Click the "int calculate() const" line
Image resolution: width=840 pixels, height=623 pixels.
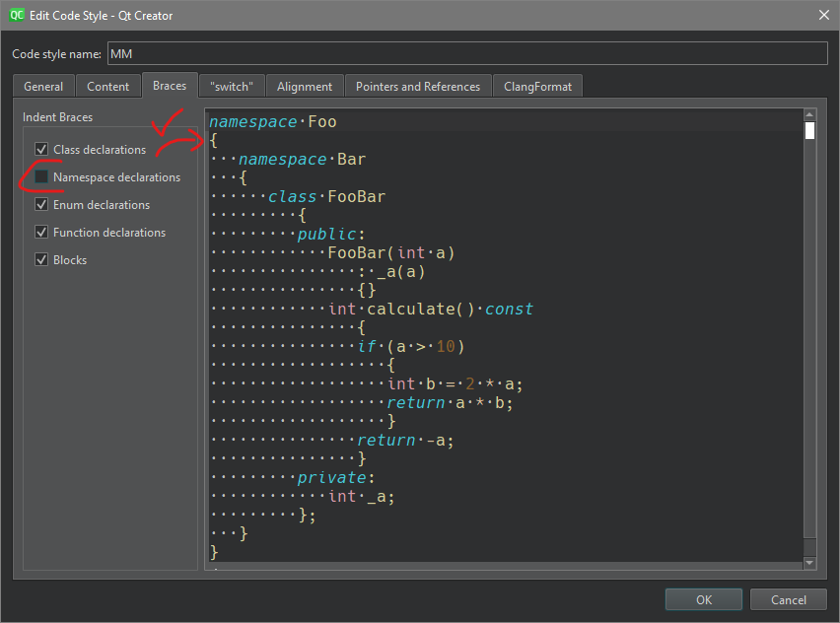tap(431, 310)
